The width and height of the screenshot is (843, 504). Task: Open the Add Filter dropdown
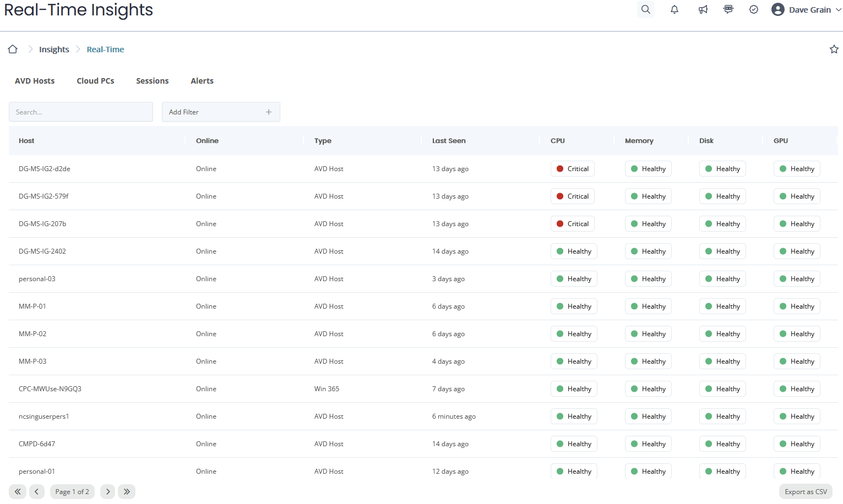pyautogui.click(x=221, y=112)
